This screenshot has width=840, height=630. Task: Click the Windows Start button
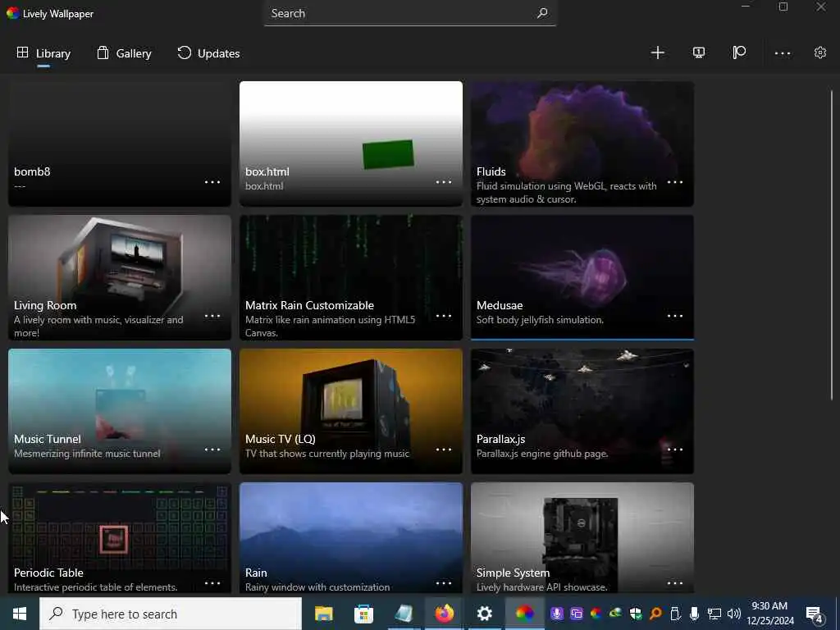(x=20, y=614)
